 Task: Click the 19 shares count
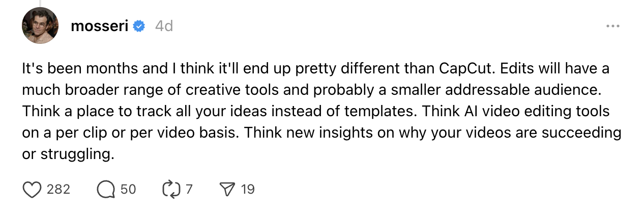point(247,190)
